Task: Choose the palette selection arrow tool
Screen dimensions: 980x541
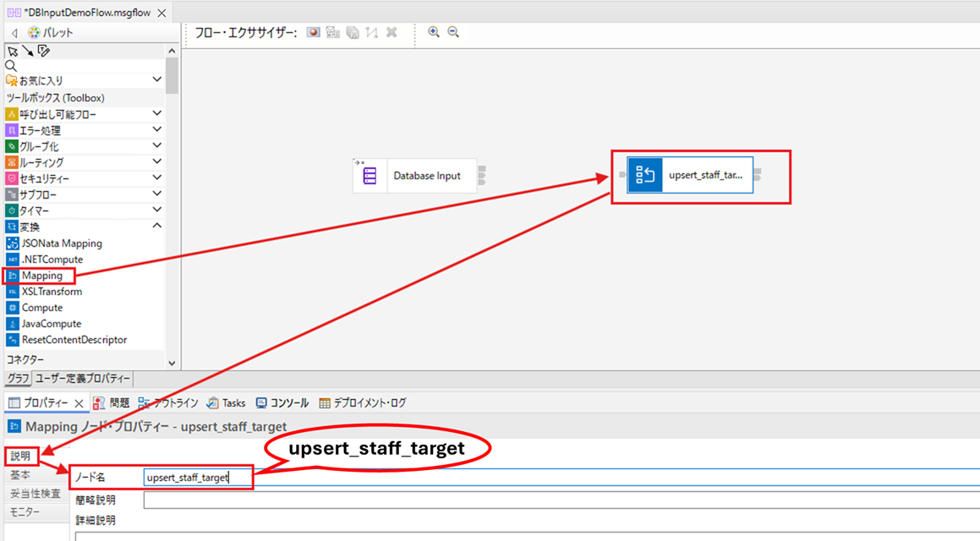Action: [x=13, y=52]
